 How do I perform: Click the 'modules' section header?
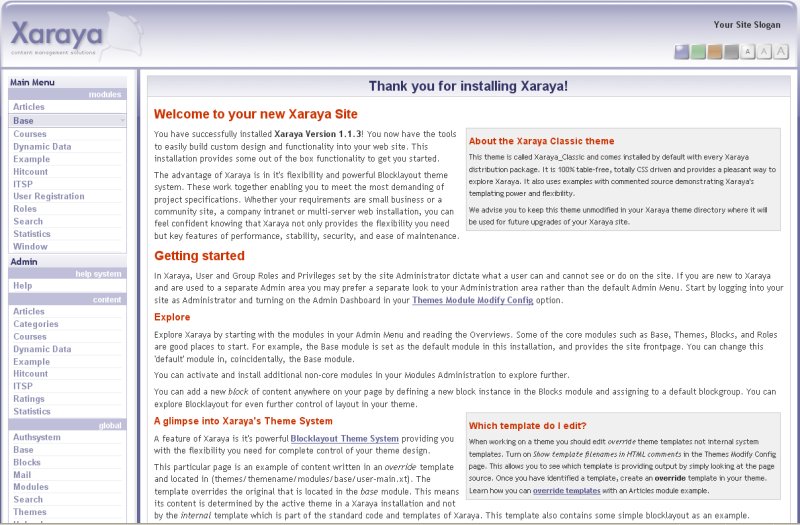[105, 94]
